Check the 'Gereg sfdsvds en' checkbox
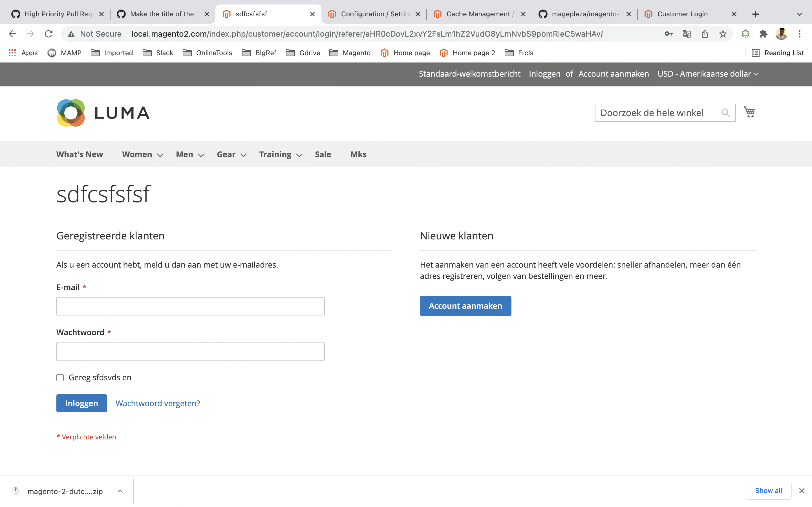The height and width of the screenshot is (507, 812). [60, 377]
